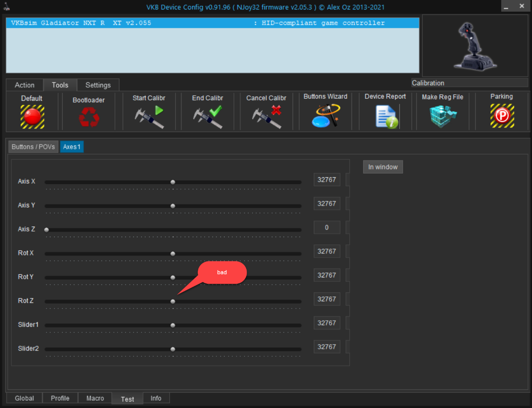532x408 pixels.
Task: Click the Axis X slider handle
Action: 173,182
